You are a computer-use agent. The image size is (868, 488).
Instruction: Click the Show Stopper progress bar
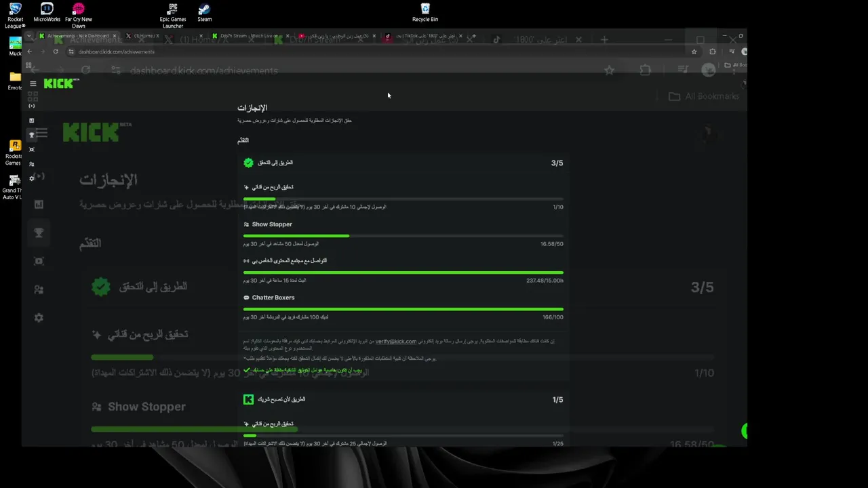click(x=403, y=236)
